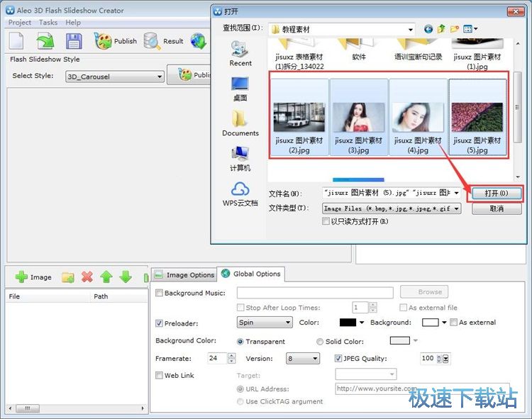Click the green down arrow move icon

[x=126, y=277]
